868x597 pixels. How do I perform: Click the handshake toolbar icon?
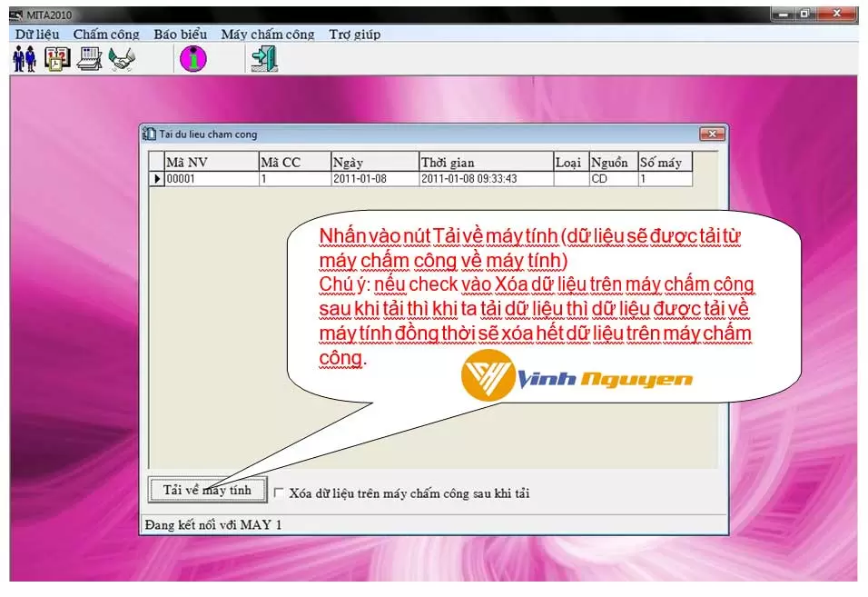122,59
